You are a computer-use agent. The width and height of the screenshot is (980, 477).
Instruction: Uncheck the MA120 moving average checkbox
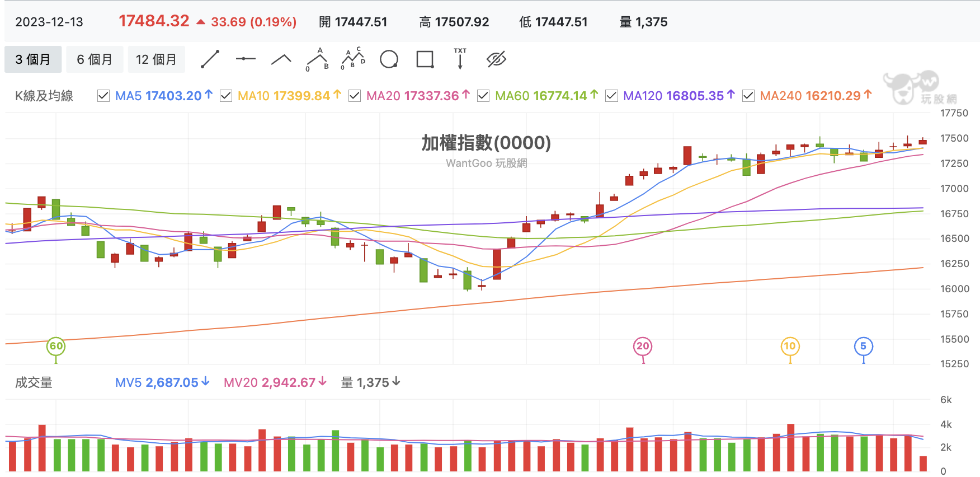tap(612, 96)
